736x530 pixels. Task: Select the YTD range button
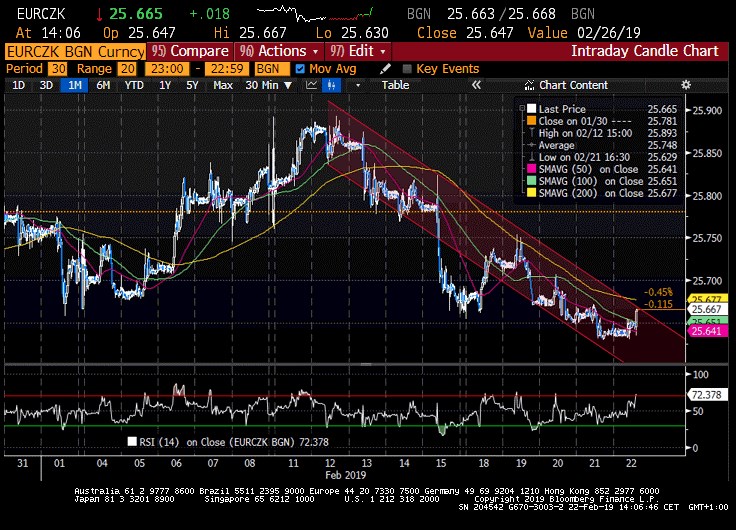134,85
